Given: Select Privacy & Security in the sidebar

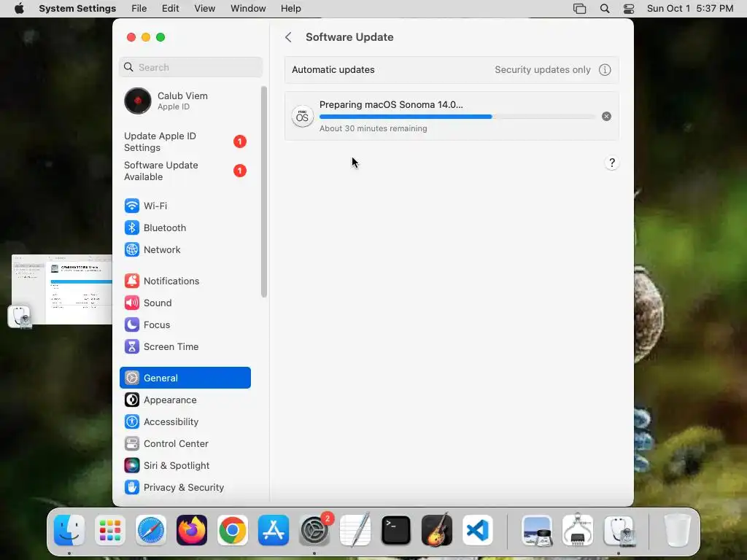Looking at the screenshot, I should [x=185, y=488].
